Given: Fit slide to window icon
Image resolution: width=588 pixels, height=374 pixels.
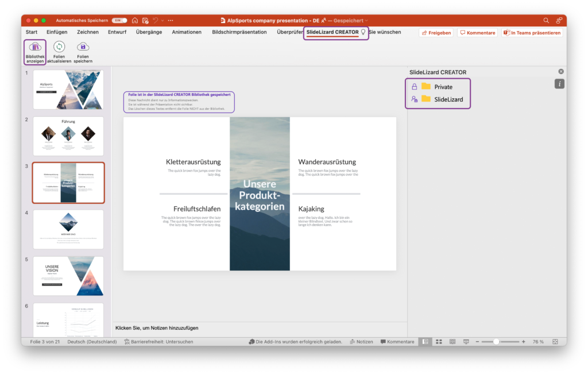Looking at the screenshot, I should pos(555,342).
